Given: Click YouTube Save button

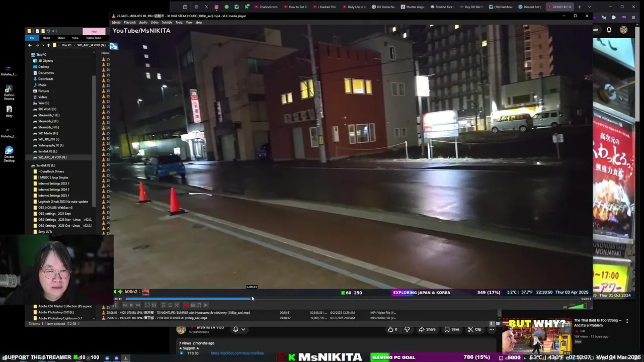Looking at the screenshot, I should (452, 329).
